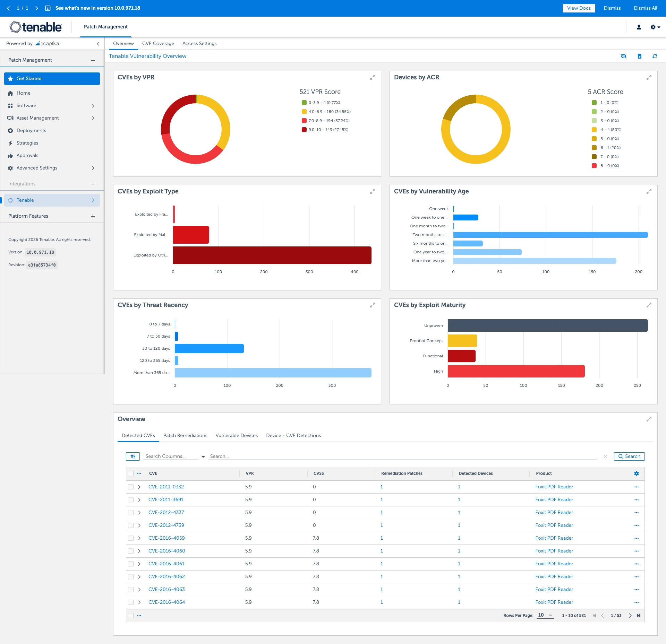Open the settings gear dropdown in header
Viewport: 666px width, 644px height.
point(655,27)
